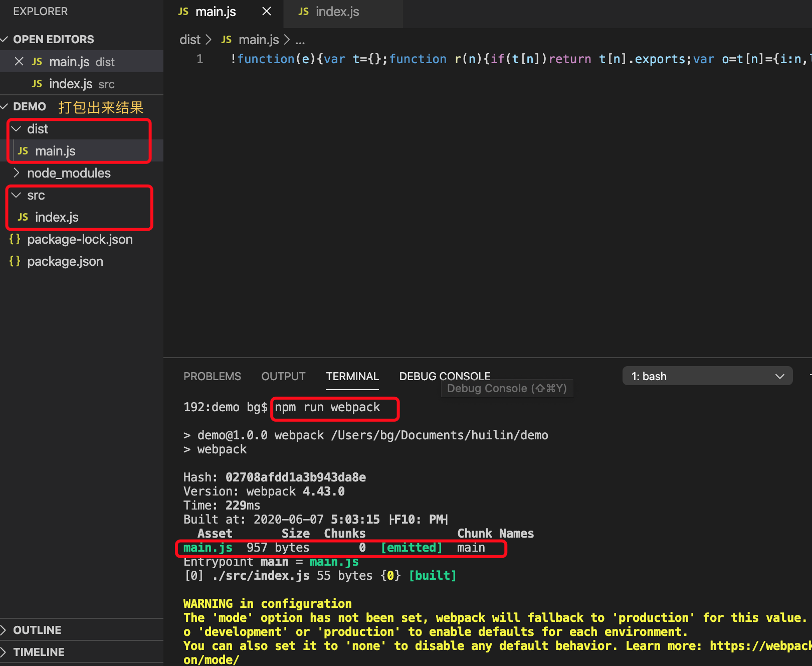Close the main.js editor tab
812x666 pixels.
coord(267,12)
